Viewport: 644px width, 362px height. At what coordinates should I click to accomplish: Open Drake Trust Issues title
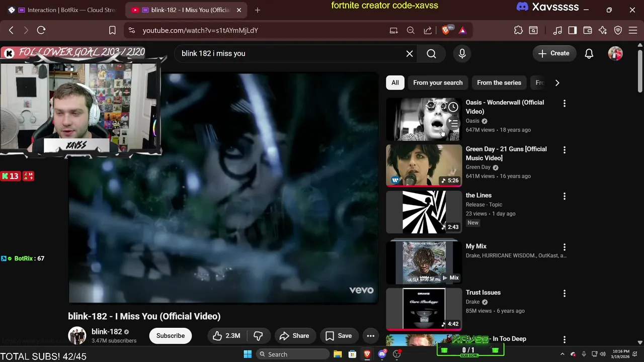(483, 292)
